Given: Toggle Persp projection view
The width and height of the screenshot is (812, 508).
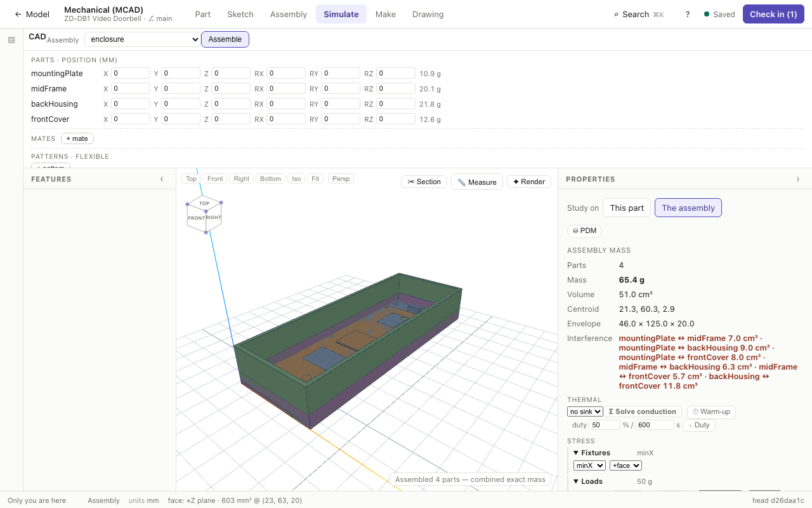Looking at the screenshot, I should (341, 179).
